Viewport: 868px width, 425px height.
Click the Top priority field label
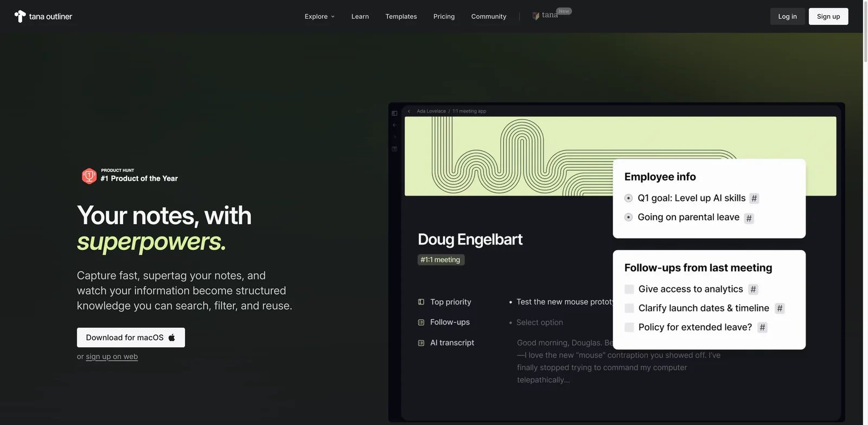click(x=451, y=302)
